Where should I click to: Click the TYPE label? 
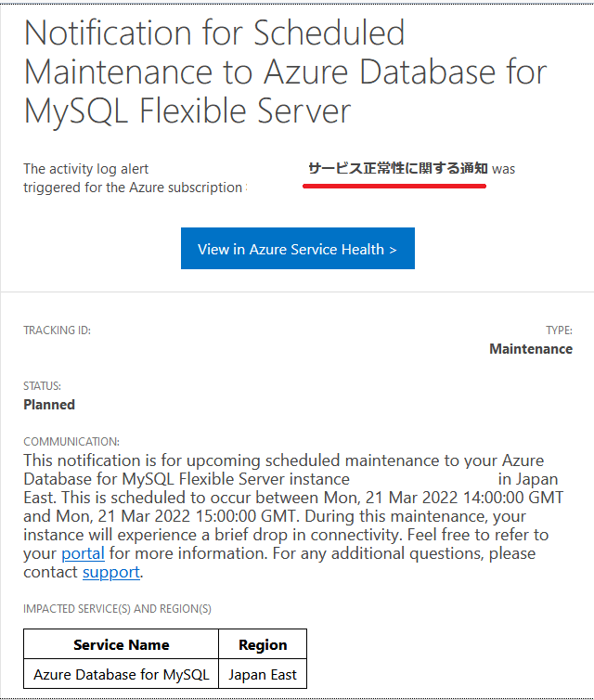(x=559, y=331)
